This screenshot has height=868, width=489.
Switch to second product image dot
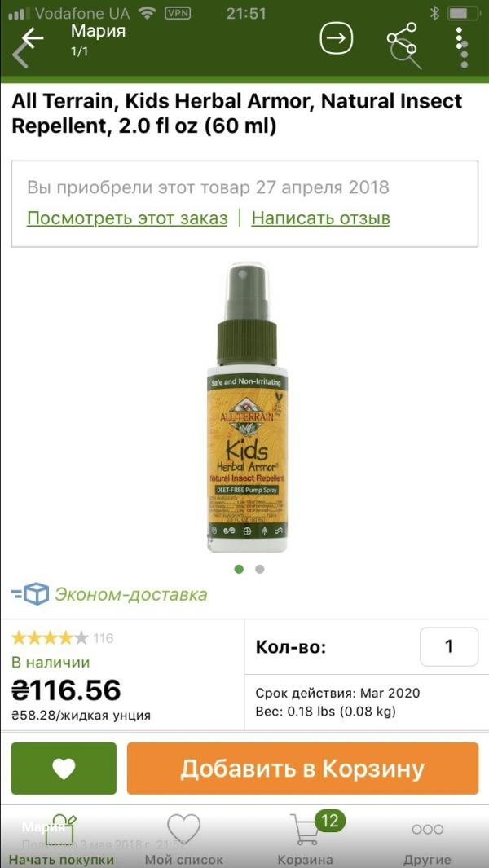pyautogui.click(x=260, y=569)
